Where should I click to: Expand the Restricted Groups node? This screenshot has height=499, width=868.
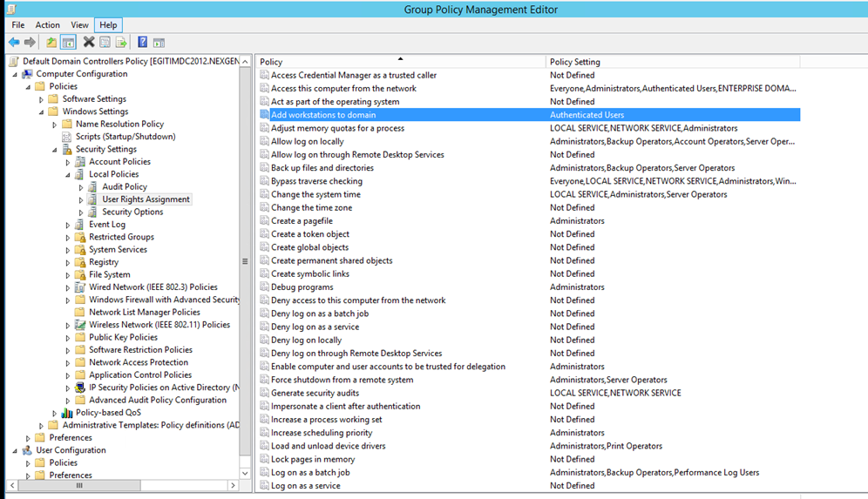tap(67, 238)
